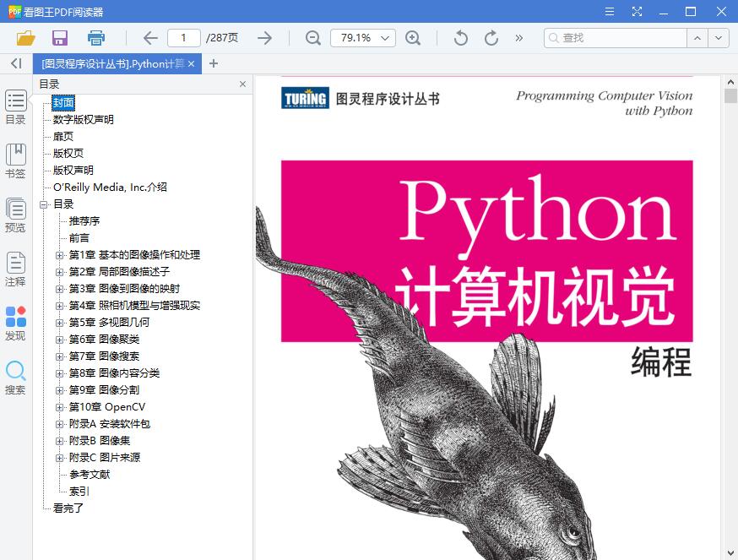Jump to 数字版权声明 entry

pyautogui.click(x=84, y=120)
